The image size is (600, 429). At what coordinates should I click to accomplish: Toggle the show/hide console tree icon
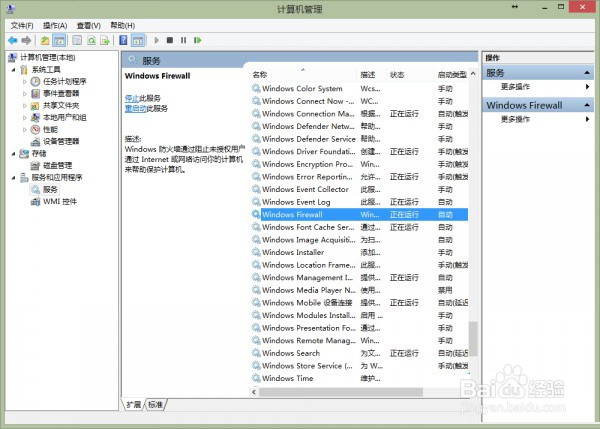59,40
